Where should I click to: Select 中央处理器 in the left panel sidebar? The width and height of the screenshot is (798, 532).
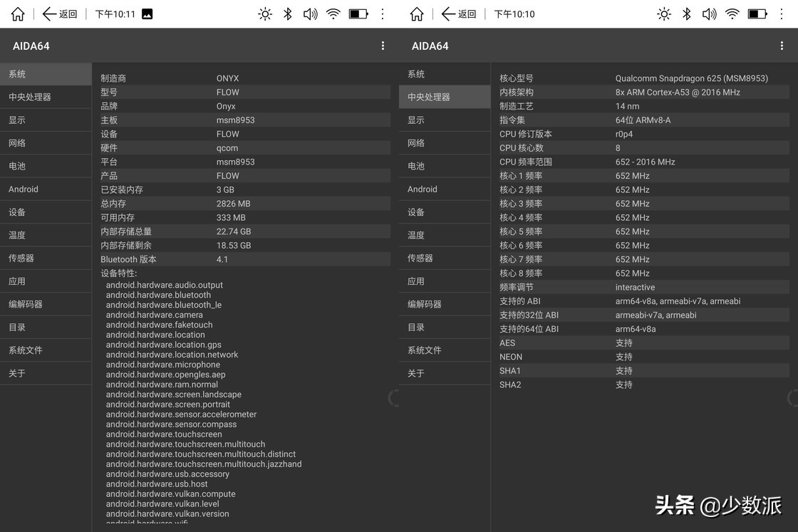[x=45, y=97]
